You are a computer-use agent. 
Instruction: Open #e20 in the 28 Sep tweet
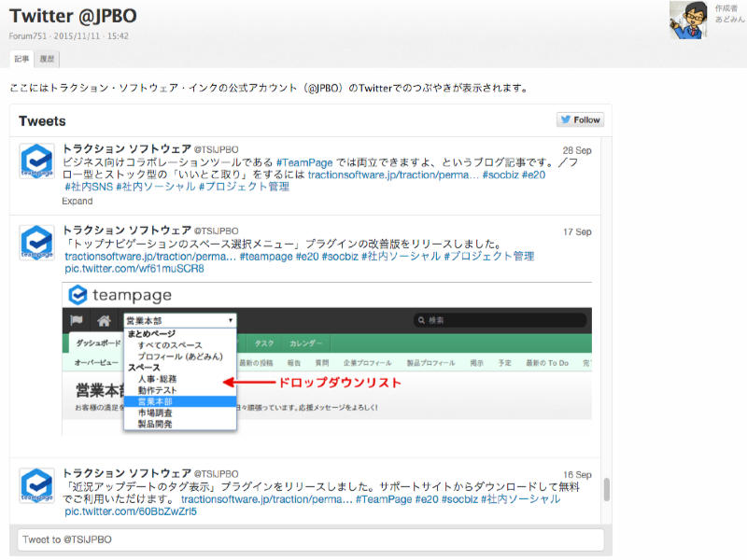(533, 175)
